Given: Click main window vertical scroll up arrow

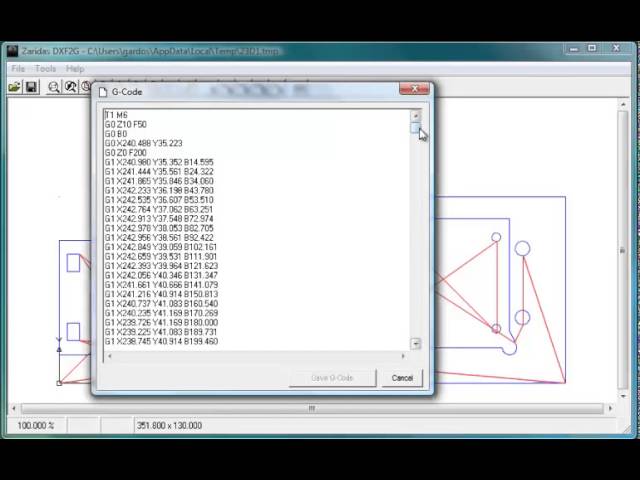Looking at the screenshot, I should tap(623, 104).
